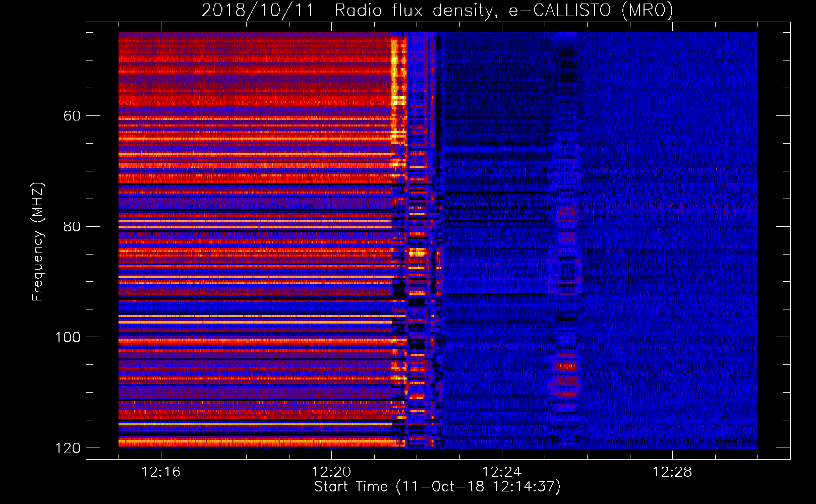Viewport: 816px width, 504px height.
Task: Click the '12:28' time tick label
Action: coord(672,472)
